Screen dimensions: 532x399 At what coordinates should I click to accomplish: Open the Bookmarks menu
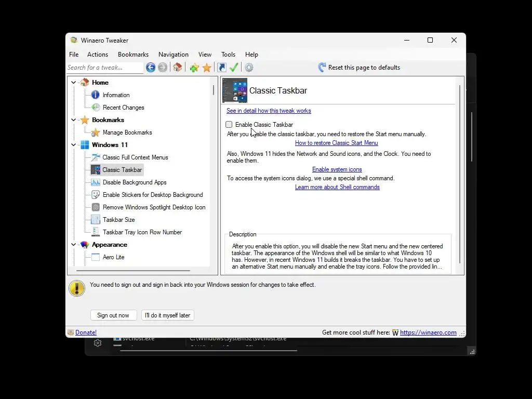point(133,54)
